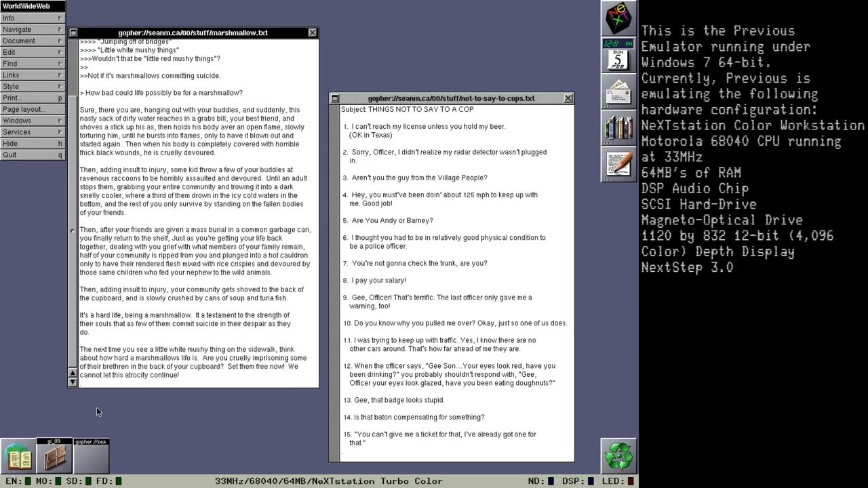Click '>>Not if it's marshmallows committing suicide.'

tap(150, 76)
